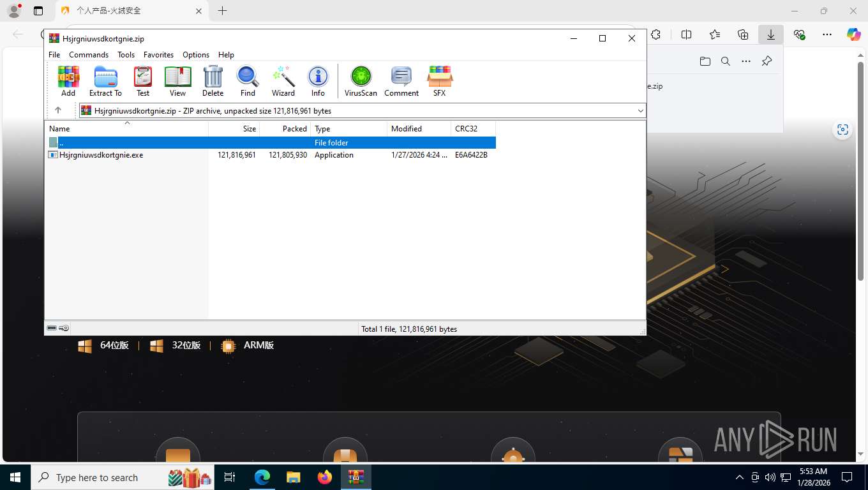Click the disk drive icon in WinRAR status bar
This screenshot has width=868, height=490.
tap(52, 329)
